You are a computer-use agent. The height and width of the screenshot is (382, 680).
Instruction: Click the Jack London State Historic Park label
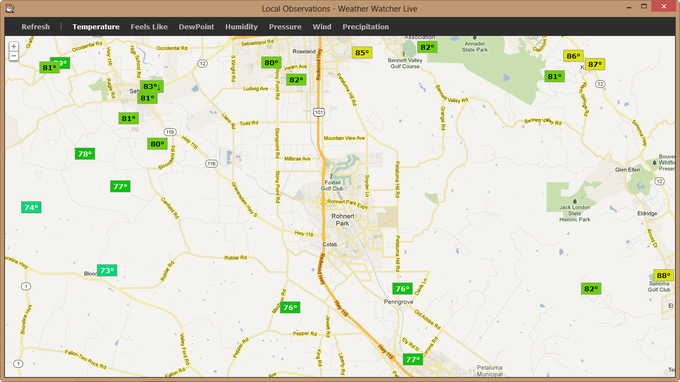tap(575, 213)
